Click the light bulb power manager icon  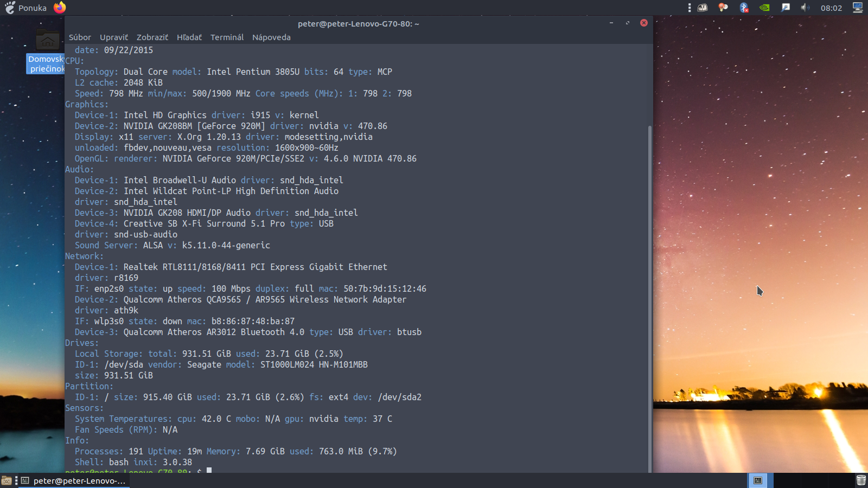(723, 8)
